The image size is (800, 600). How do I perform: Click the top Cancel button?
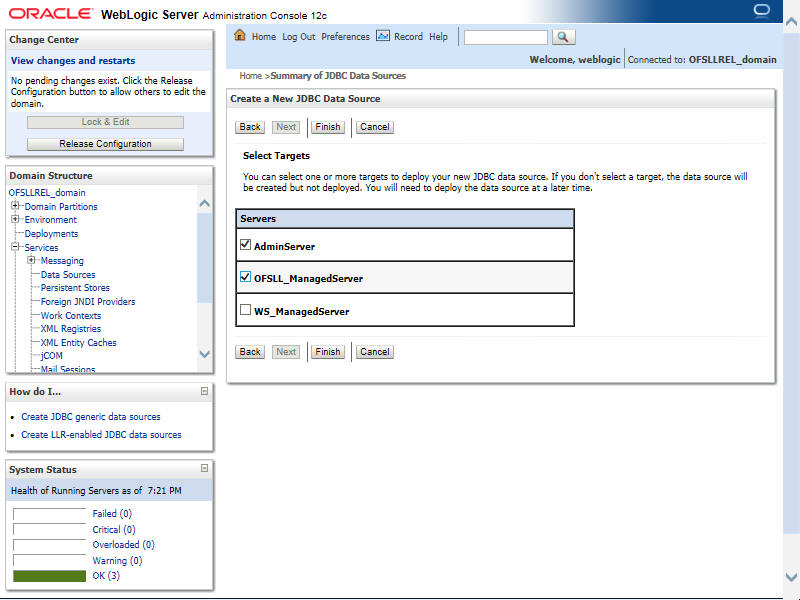coord(374,127)
